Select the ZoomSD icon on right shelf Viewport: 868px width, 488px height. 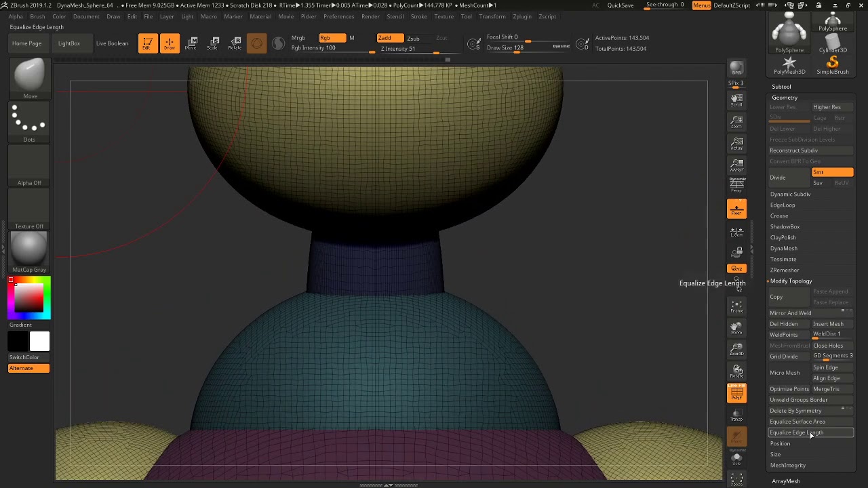coord(736,350)
